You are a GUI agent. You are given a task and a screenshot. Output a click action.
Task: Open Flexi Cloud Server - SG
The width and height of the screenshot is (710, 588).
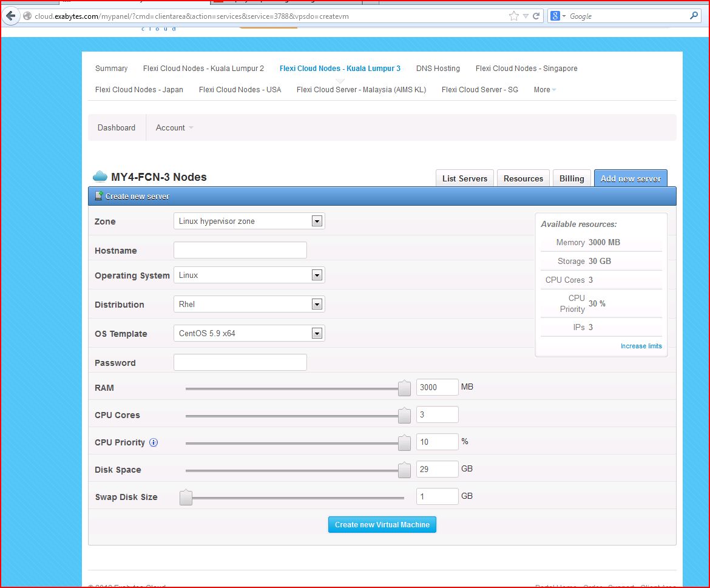480,90
